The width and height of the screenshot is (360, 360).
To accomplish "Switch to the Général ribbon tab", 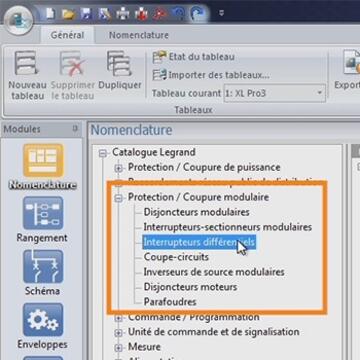I will [67, 35].
